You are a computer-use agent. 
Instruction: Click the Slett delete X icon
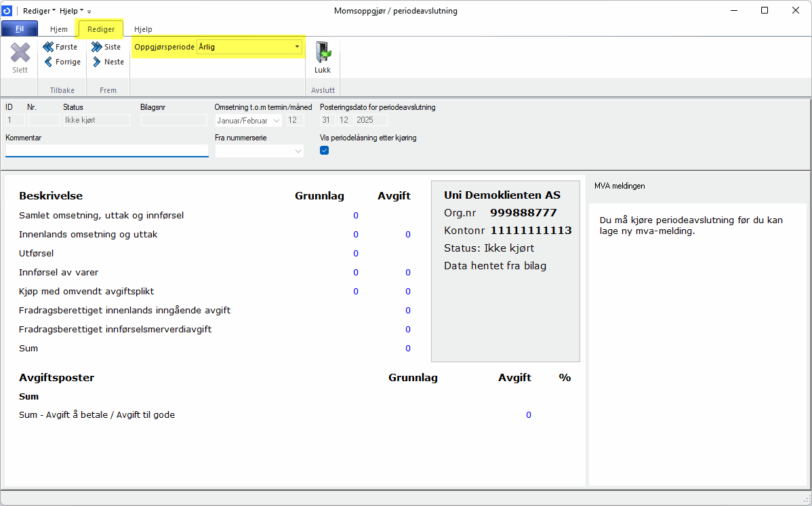tap(20, 53)
